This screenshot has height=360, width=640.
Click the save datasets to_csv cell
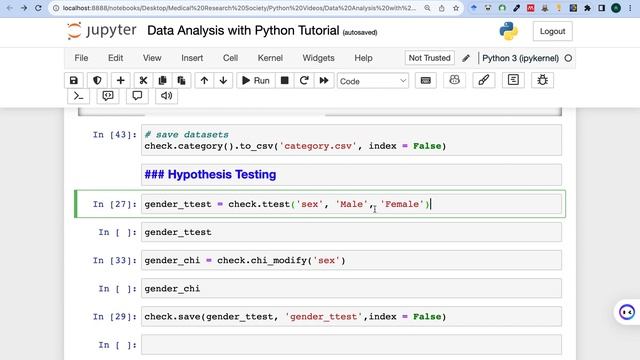(351, 140)
